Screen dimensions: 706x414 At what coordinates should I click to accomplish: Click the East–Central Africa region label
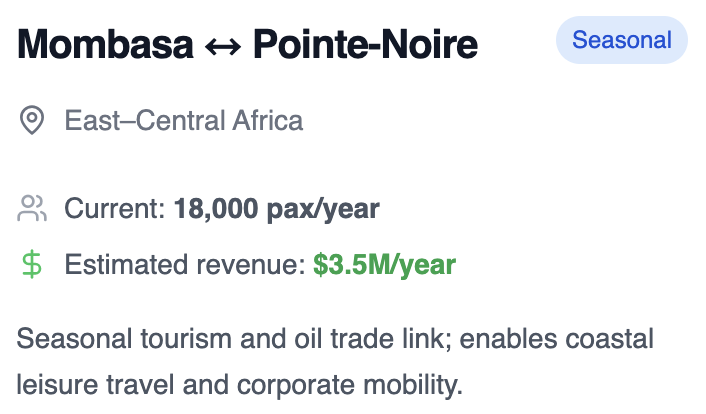(x=184, y=120)
